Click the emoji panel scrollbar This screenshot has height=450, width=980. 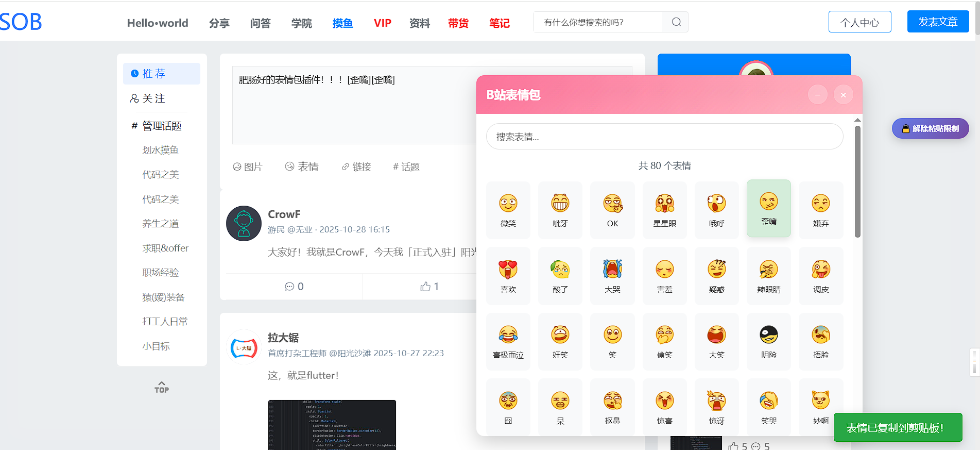pos(857,181)
